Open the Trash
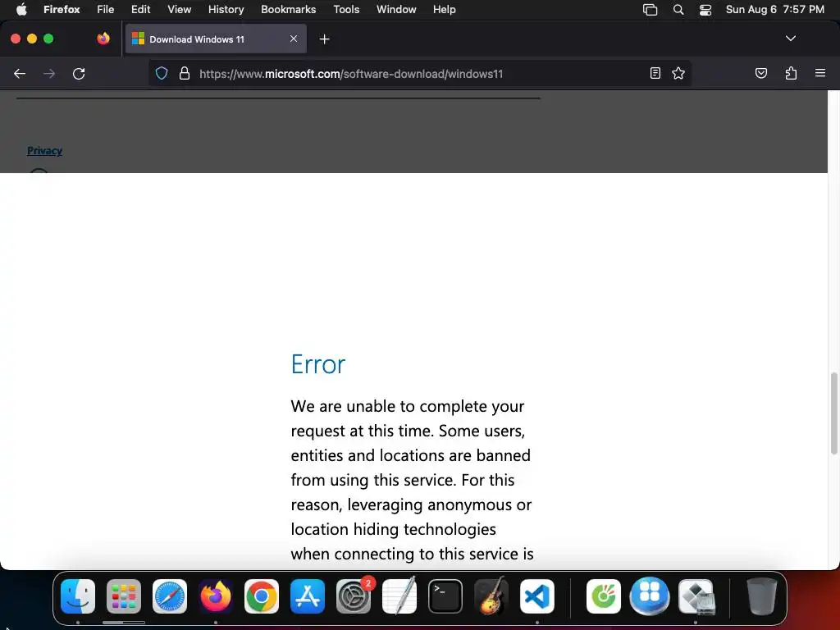 (762, 596)
